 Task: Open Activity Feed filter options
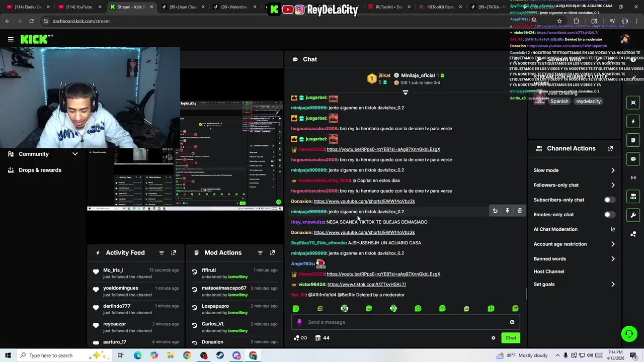pyautogui.click(x=162, y=253)
